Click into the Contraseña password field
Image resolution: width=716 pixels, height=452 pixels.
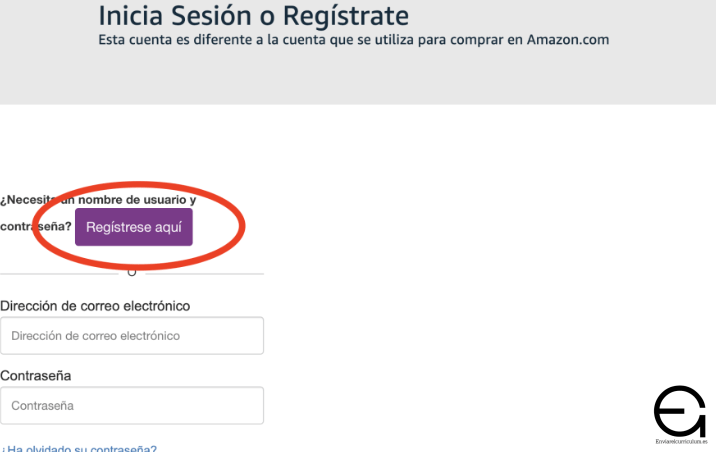(132, 406)
